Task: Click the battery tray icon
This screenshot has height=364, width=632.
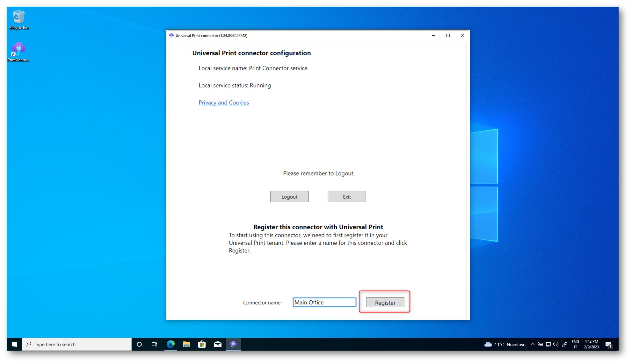Action: (x=540, y=344)
